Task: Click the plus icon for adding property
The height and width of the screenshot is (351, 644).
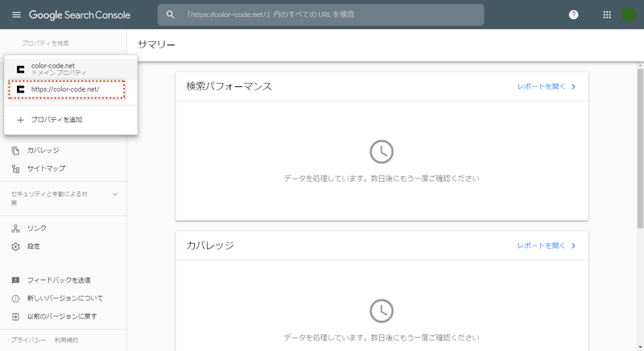Action: [20, 120]
